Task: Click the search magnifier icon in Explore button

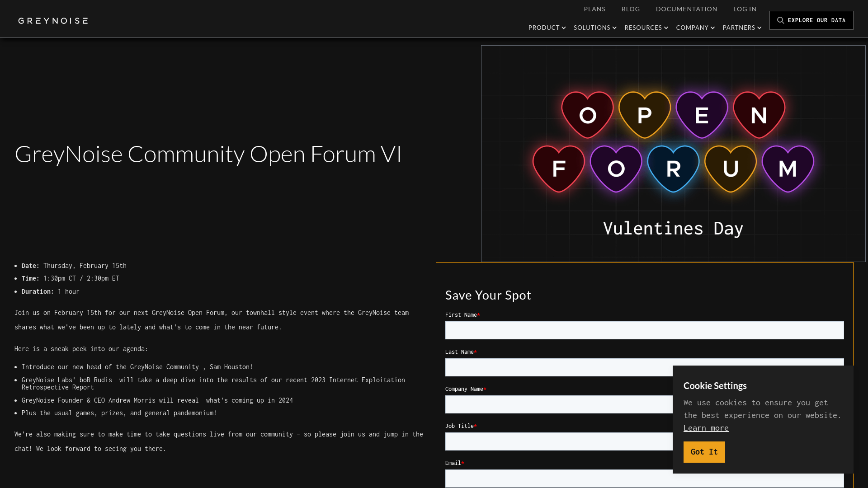Action: [x=780, y=20]
